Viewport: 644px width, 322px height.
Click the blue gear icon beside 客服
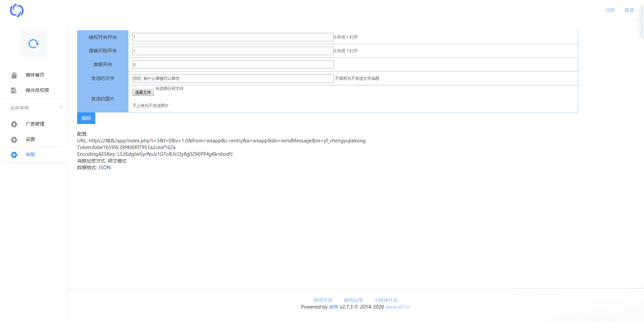(x=14, y=155)
